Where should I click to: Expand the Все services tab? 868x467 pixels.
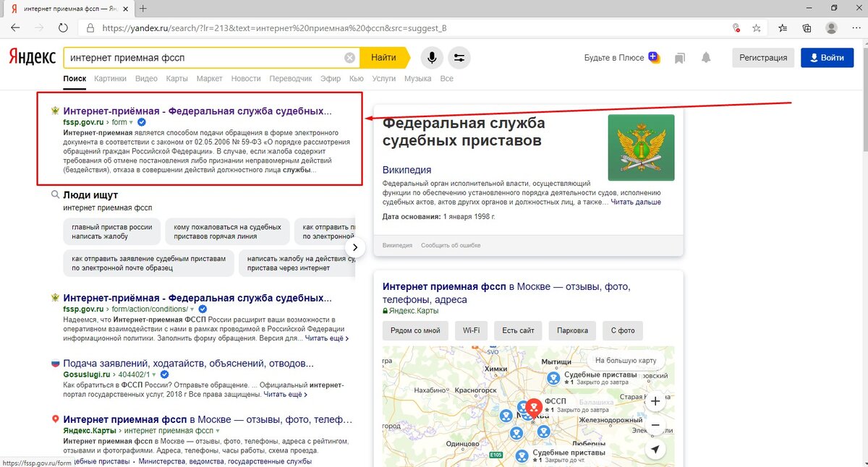pos(447,78)
